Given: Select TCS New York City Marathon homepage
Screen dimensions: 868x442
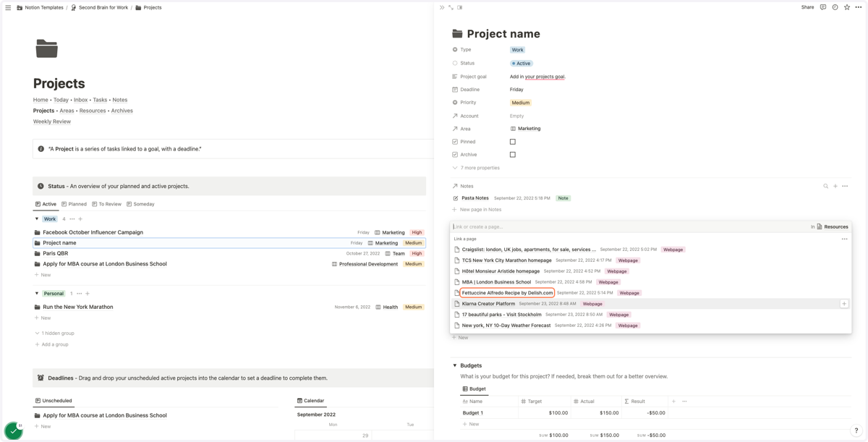Looking at the screenshot, I should pyautogui.click(x=507, y=260).
